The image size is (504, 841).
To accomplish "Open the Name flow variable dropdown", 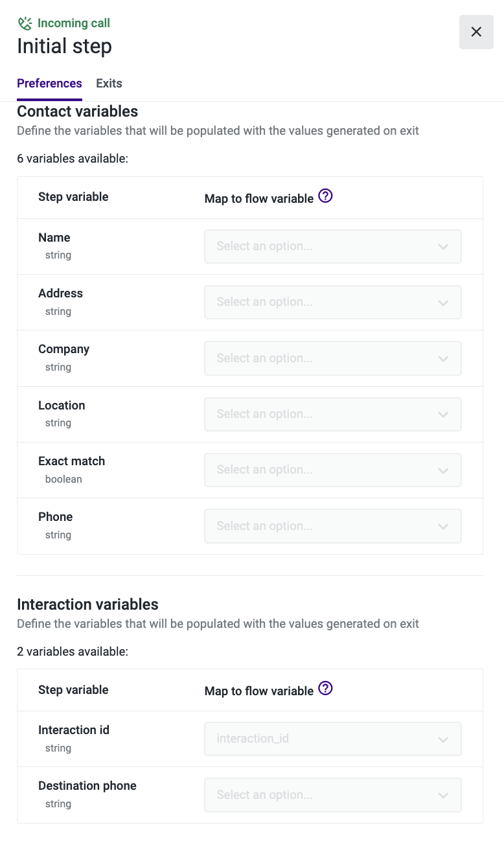I will [x=332, y=246].
